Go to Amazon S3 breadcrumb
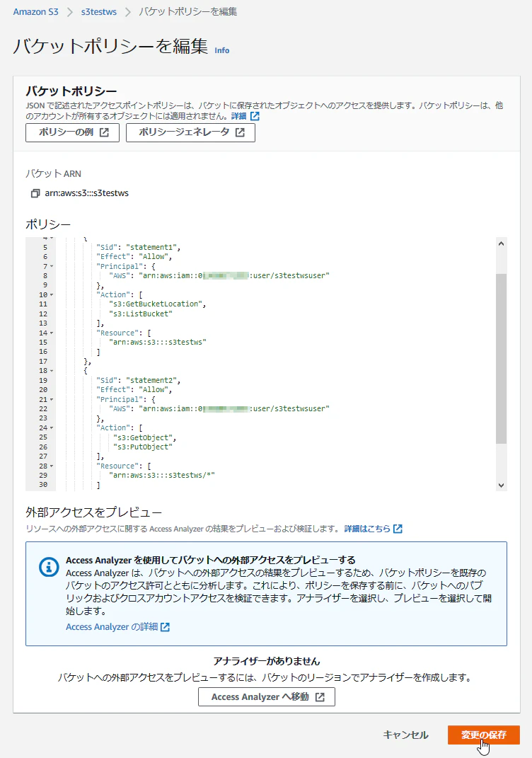Image resolution: width=532 pixels, height=758 pixels. 36,11
